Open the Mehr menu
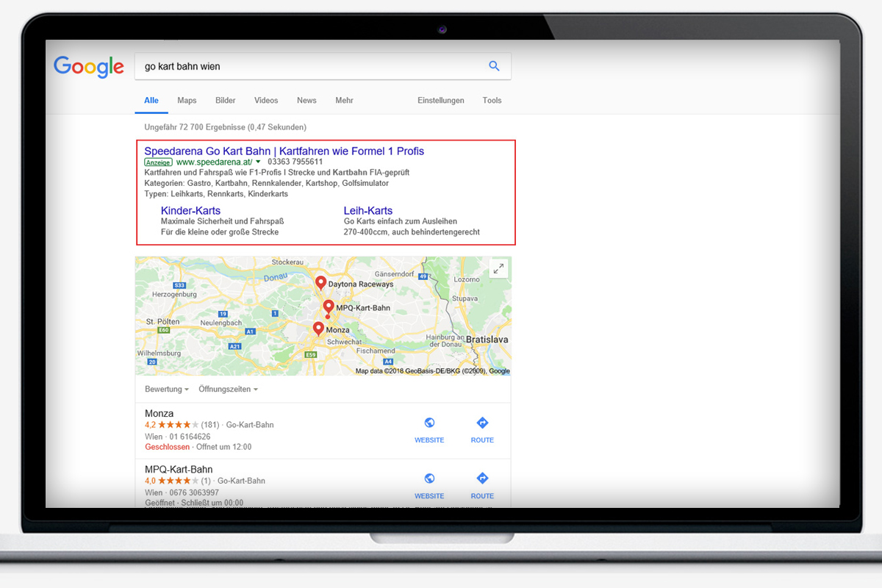The width and height of the screenshot is (882, 588). point(344,101)
